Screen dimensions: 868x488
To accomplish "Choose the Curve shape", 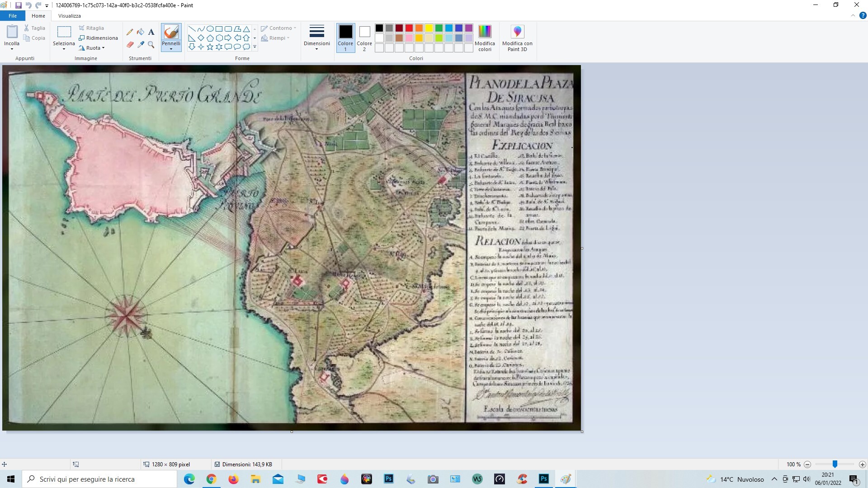I will [201, 29].
